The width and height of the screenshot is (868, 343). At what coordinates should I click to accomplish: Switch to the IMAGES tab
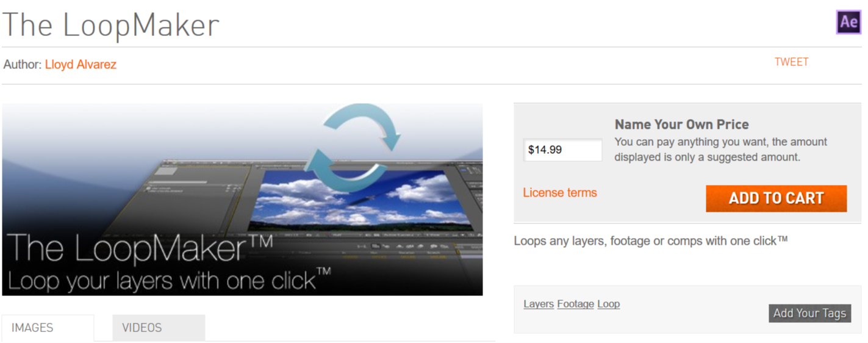[x=48, y=328]
